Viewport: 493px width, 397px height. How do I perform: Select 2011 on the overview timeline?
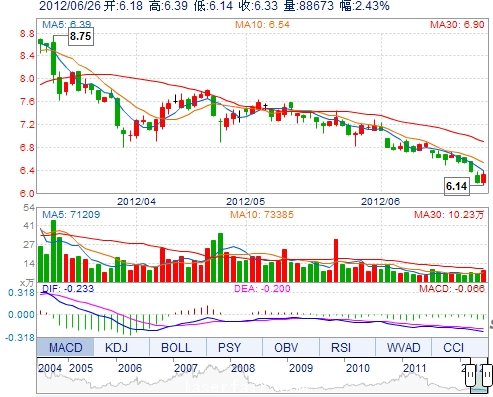[x=415, y=368]
